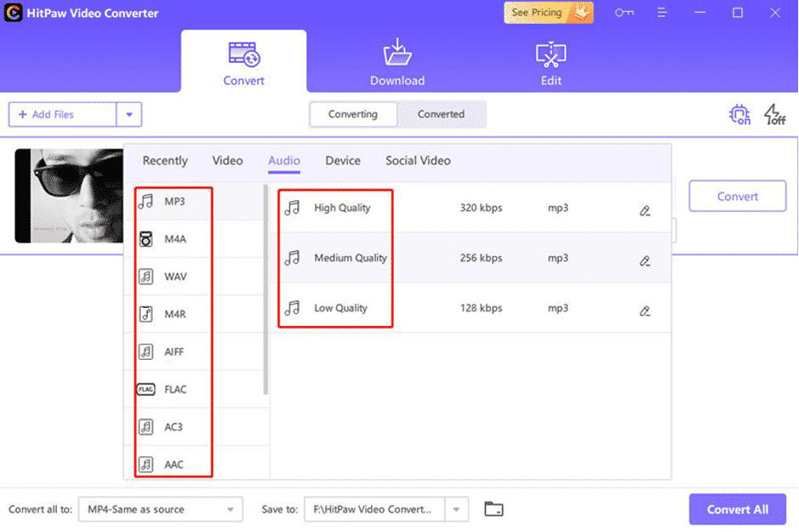Click the edit pencil next to High Quality
799x532 pixels.
(644, 208)
